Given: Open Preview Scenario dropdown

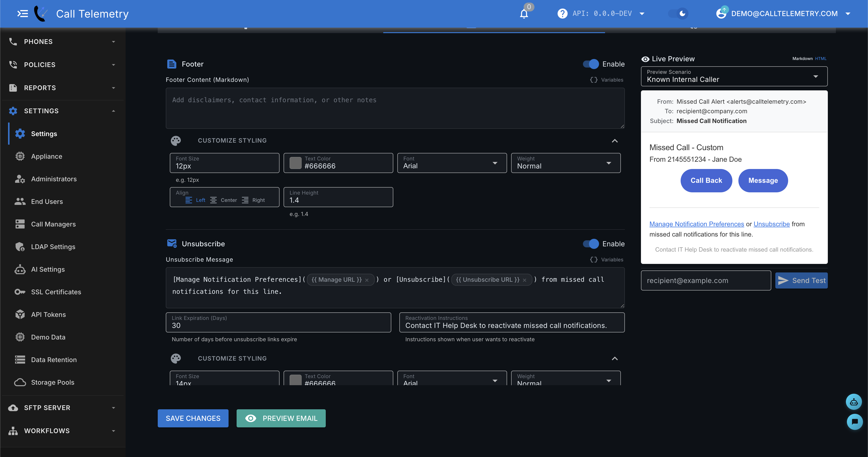Looking at the screenshot, I should click(x=734, y=76).
